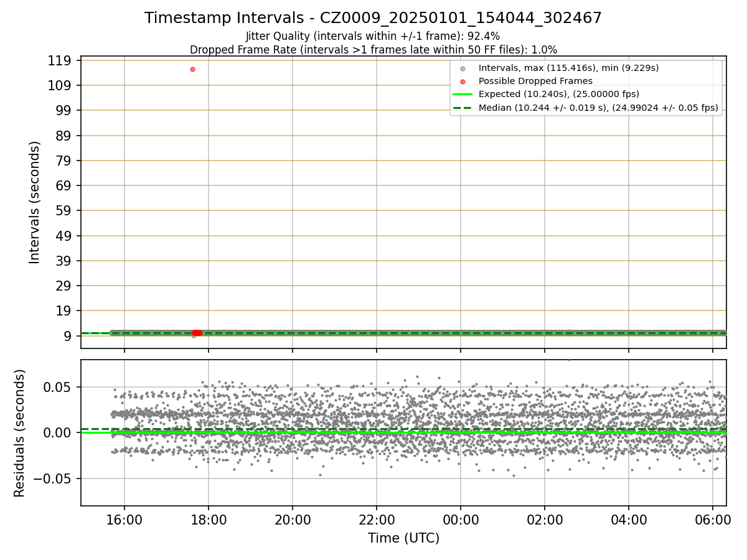
Task: Click the '20:00' x-axis tick label
Action: (293, 520)
